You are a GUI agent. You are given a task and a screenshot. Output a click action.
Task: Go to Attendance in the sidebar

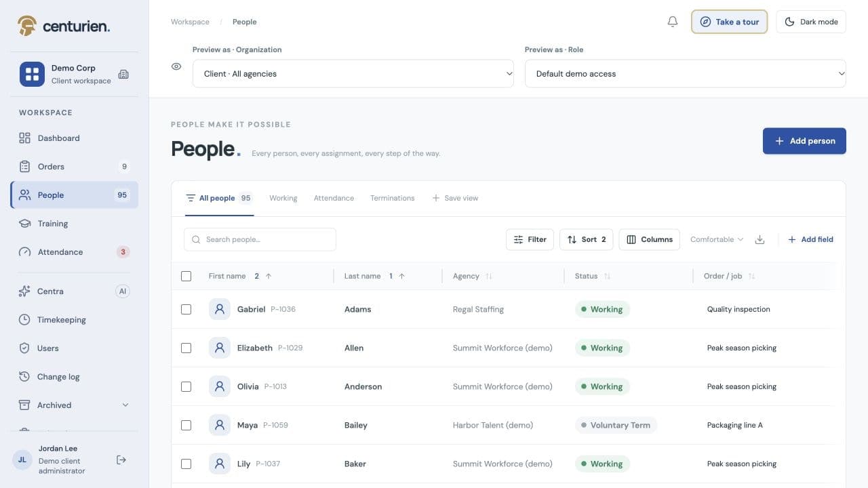tap(75, 252)
